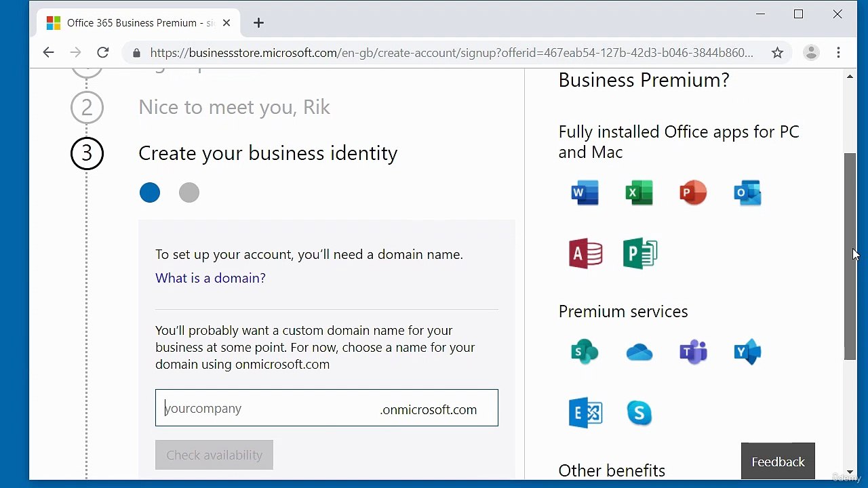Screen dimensions: 868x488
Task: Click the Publisher app icon
Action: pyautogui.click(x=640, y=253)
